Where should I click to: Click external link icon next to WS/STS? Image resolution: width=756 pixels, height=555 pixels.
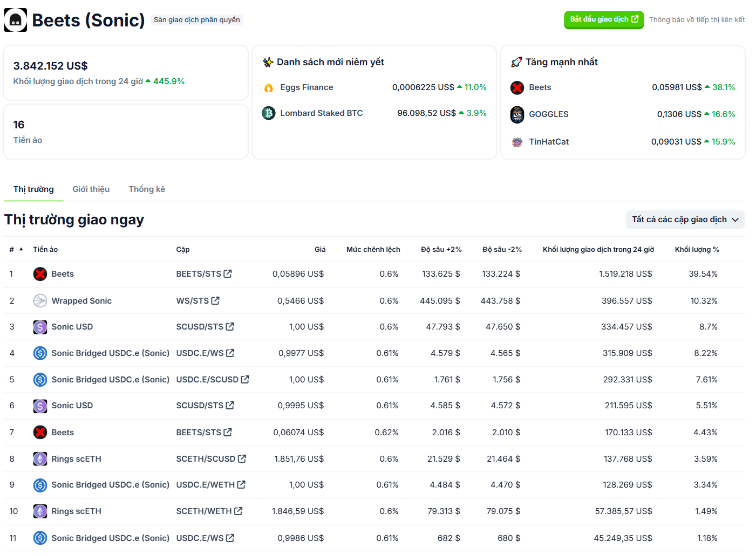[x=215, y=300]
